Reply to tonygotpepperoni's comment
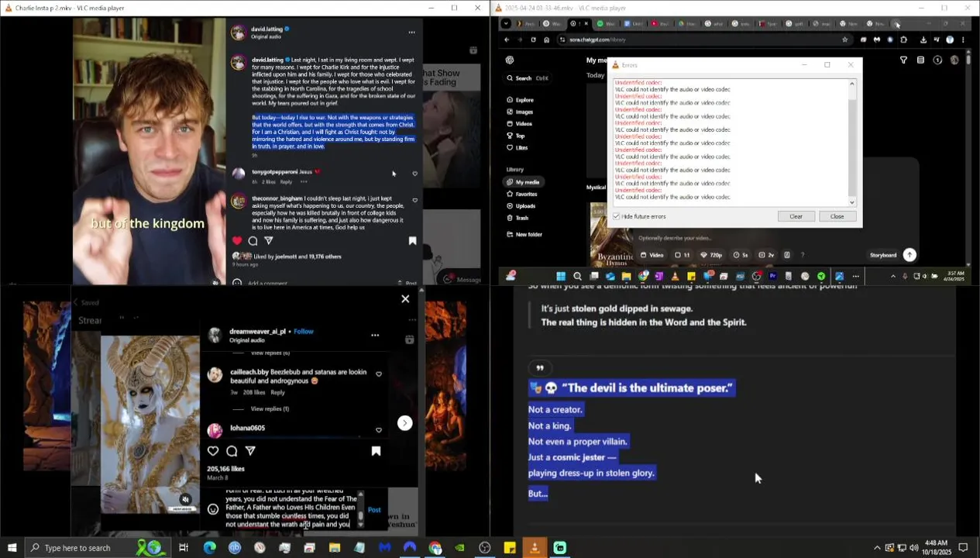 click(x=286, y=181)
